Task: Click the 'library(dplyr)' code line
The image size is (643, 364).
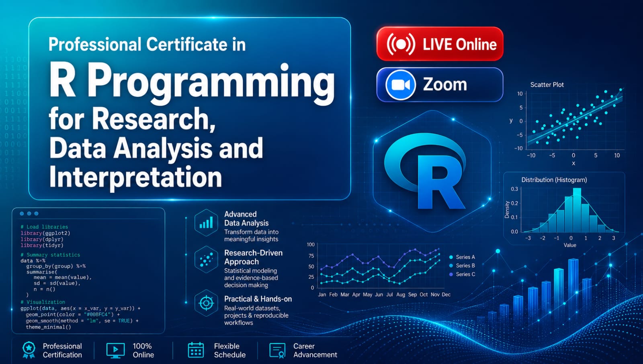Action: (x=42, y=239)
